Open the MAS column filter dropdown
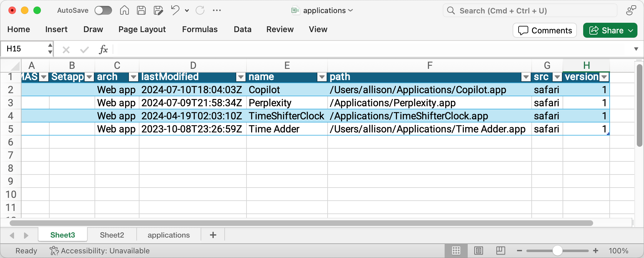This screenshot has width=644, height=258. [44, 77]
